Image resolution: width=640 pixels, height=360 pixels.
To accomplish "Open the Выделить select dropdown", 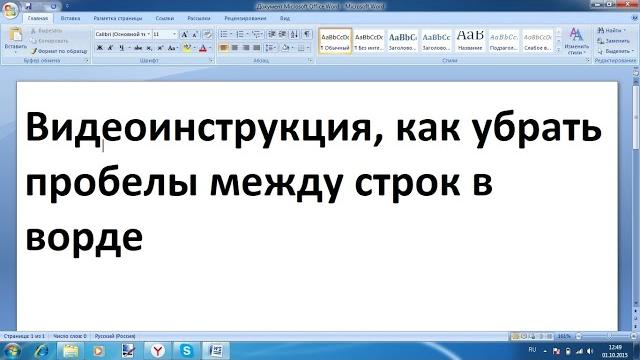I will pyautogui.click(x=615, y=51).
